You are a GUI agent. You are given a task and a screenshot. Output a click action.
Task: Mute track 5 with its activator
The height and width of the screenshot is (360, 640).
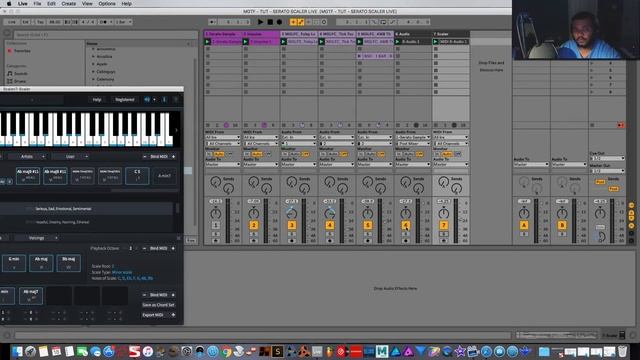click(x=367, y=225)
